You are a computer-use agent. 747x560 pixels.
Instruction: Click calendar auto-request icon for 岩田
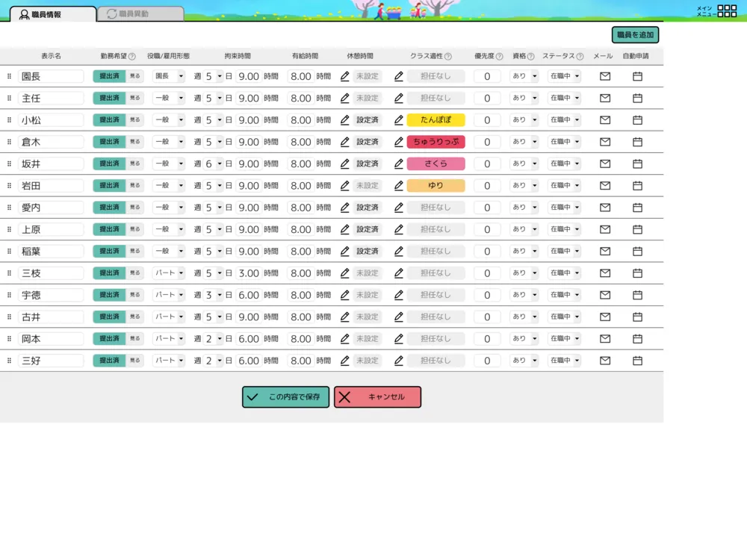coord(637,186)
